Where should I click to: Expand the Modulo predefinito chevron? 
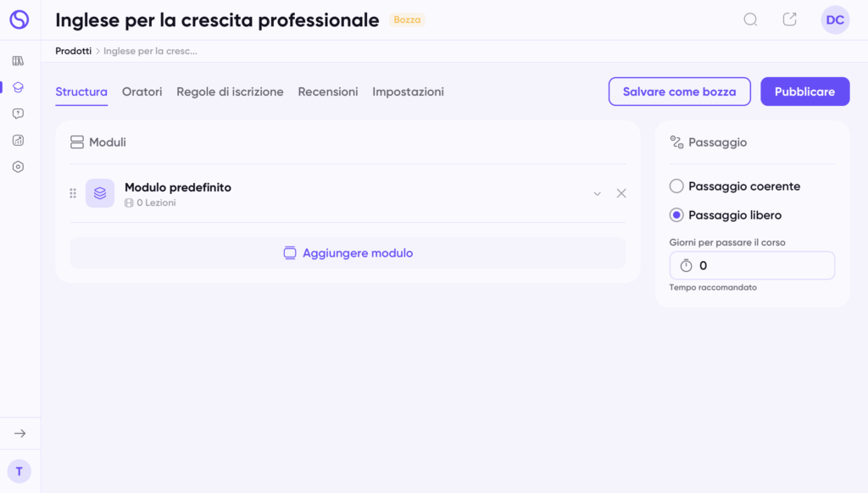coord(598,193)
